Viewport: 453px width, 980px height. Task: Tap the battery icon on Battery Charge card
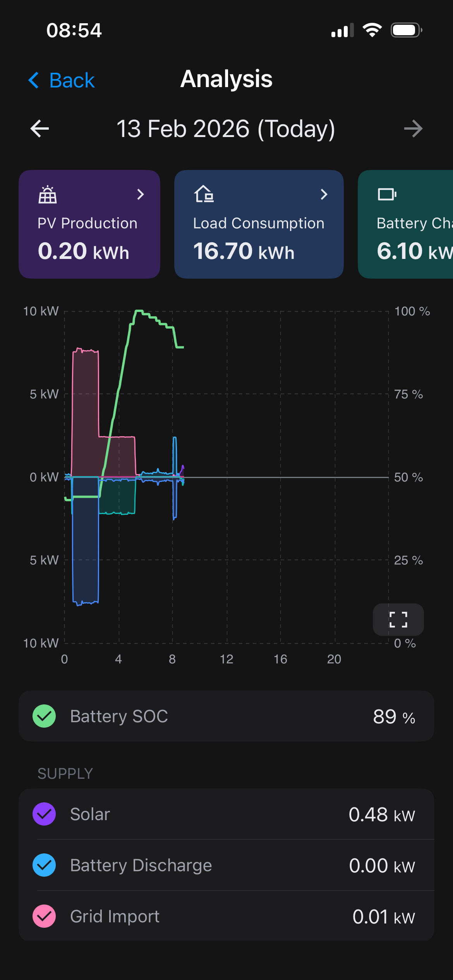[x=387, y=194]
